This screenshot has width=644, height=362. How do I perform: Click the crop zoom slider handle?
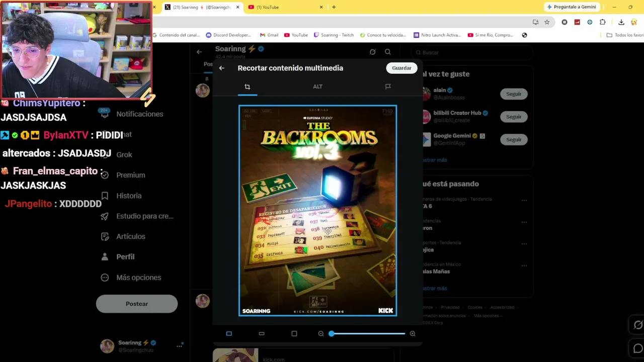pyautogui.click(x=332, y=333)
